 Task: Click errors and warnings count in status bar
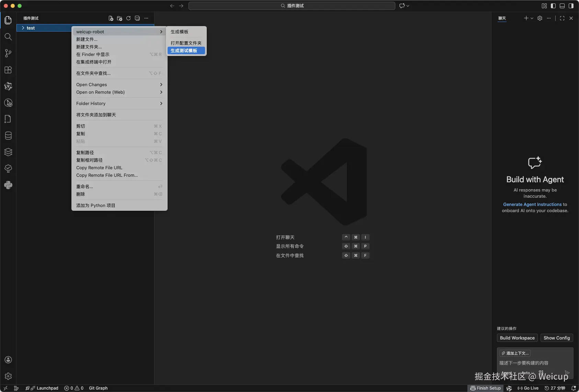pos(74,388)
